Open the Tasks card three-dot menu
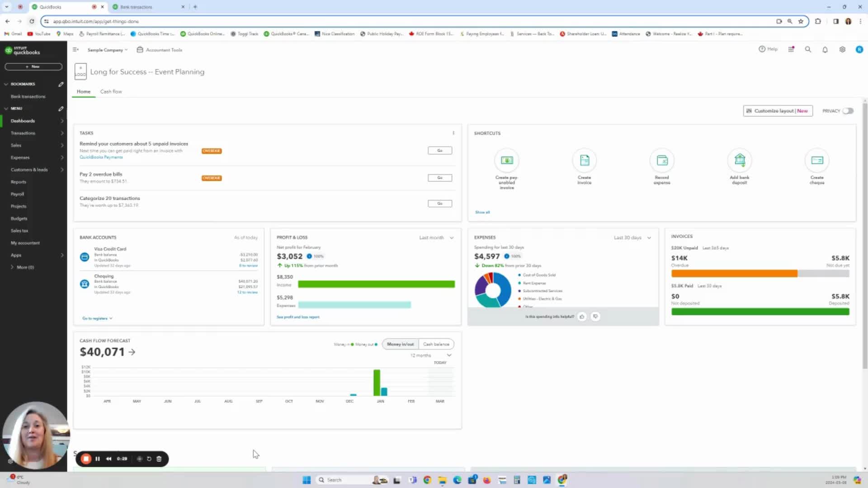868x488 pixels. [x=453, y=133]
